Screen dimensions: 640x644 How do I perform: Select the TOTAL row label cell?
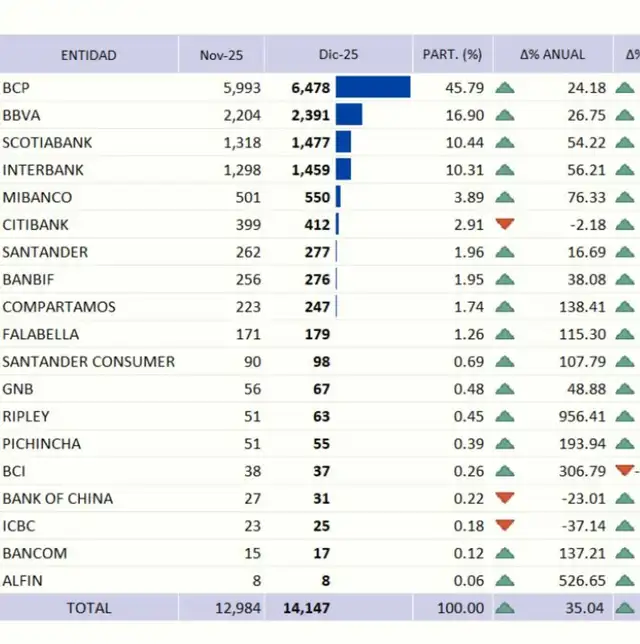[88, 607]
